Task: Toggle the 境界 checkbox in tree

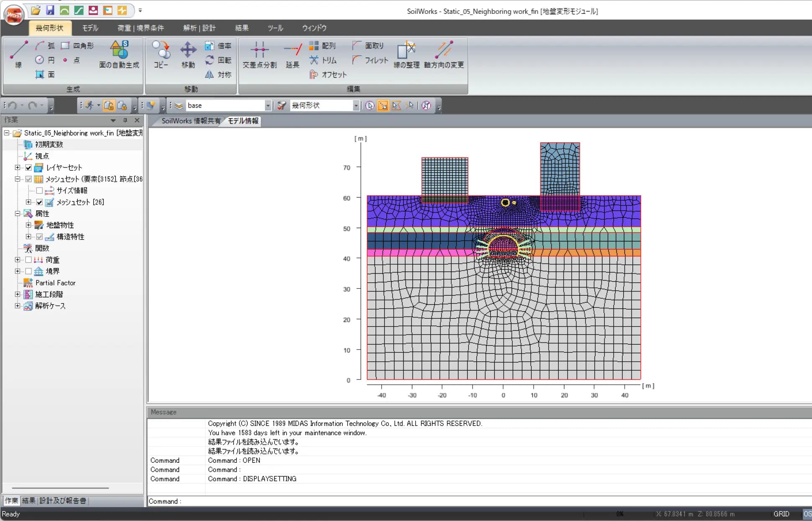Action: [x=28, y=271]
